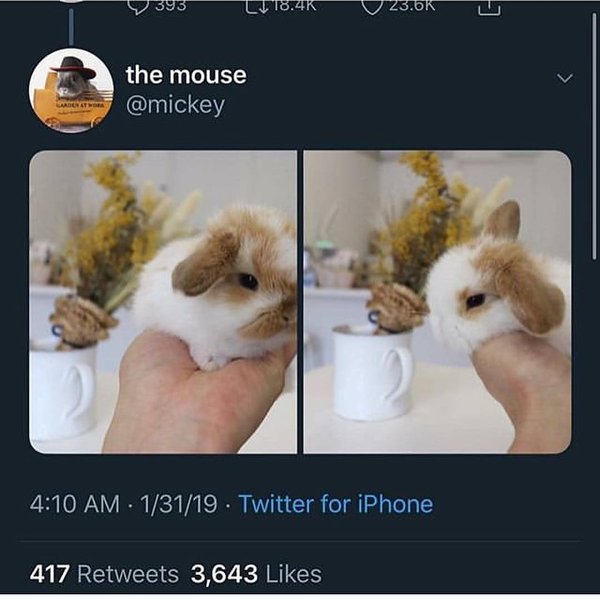Click the vertical scrollbar on the right edge
This screenshot has width=600, height=600.
[x=593, y=150]
